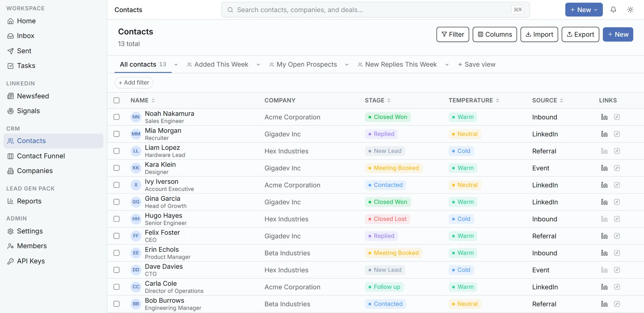Viewport: 644px width, 313px height.
Task: Tick the select-all checkbox in table header
Action: pos(117,101)
